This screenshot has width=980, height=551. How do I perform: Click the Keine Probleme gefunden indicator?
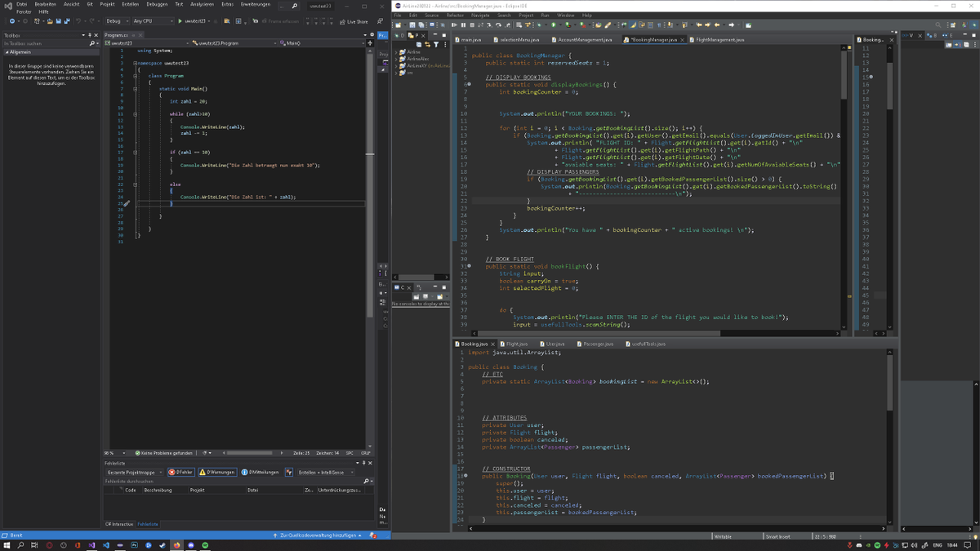point(163,452)
